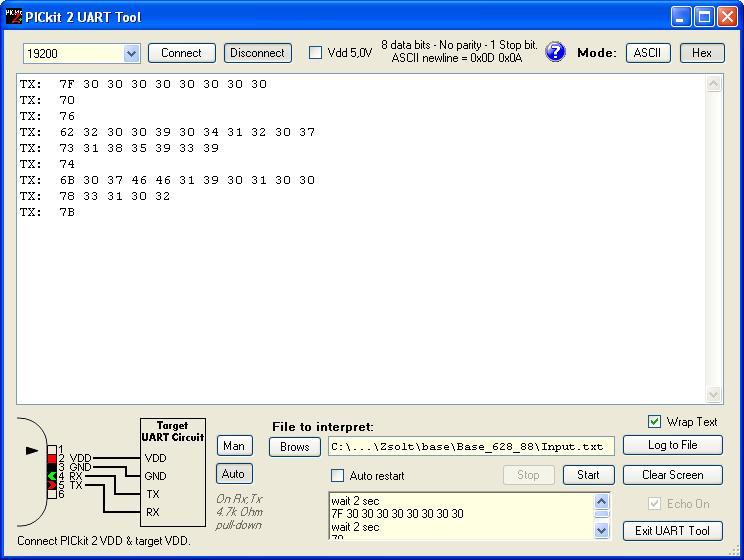Viewport: 744px width, 560px height.
Task: Enable the Vdd 5,0V checkbox
Action: point(315,52)
